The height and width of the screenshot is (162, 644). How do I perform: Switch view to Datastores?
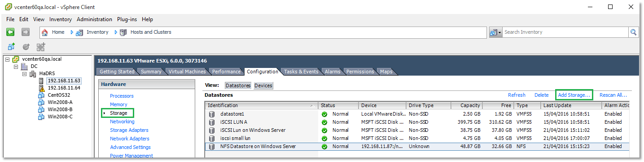[x=238, y=85]
